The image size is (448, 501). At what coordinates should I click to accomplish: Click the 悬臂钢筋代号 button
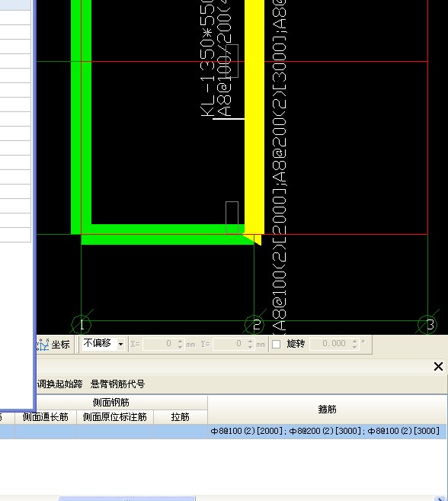coord(117,384)
